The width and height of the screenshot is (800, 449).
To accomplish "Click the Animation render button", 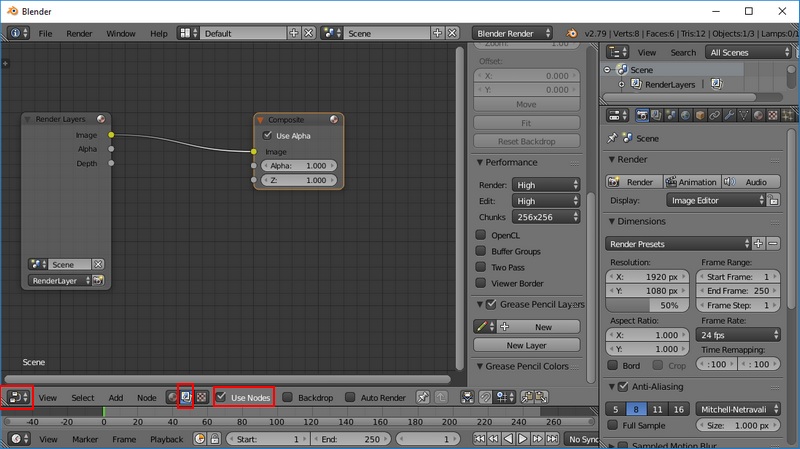I will [x=692, y=182].
